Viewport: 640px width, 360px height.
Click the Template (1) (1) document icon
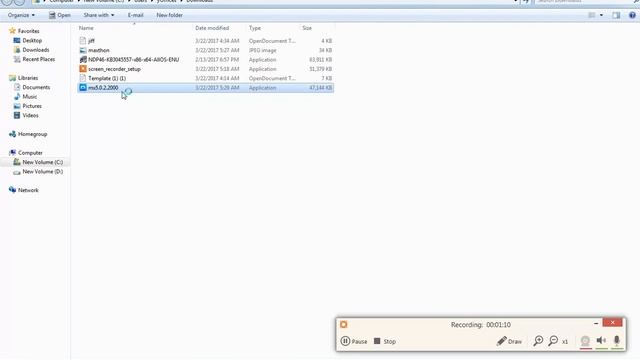83,78
